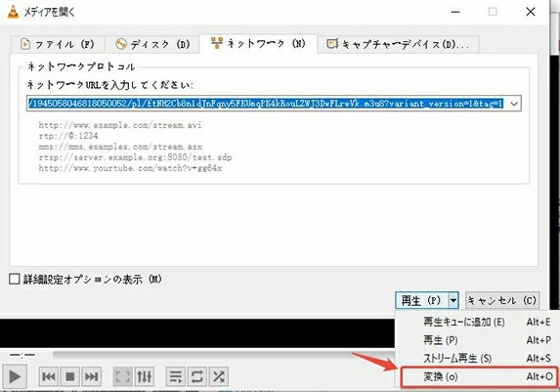The width and height of the screenshot is (560, 392).
Task: Click the elapsed time display --:--
Action: [22, 355]
